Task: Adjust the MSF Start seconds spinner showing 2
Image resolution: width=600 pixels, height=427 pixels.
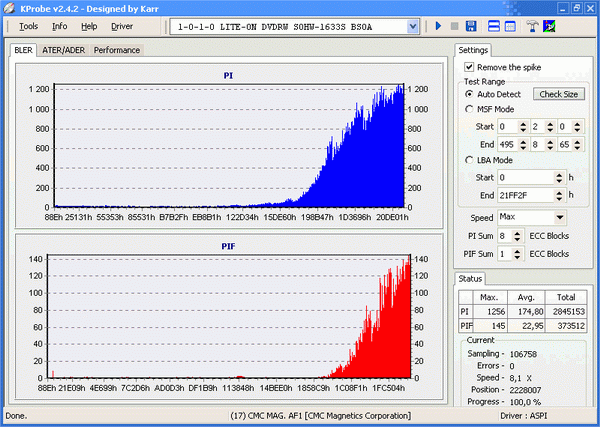Action: [550, 127]
